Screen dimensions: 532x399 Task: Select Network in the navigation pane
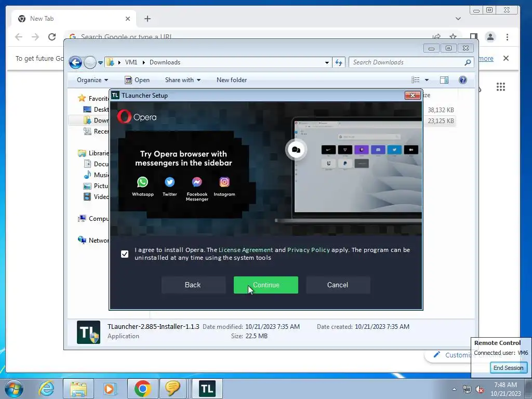click(x=94, y=240)
